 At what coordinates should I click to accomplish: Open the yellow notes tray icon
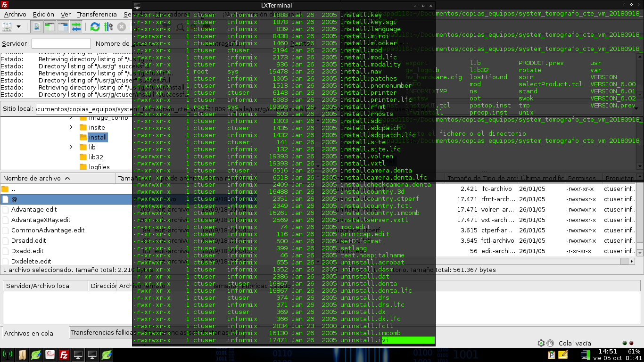click(x=563, y=354)
